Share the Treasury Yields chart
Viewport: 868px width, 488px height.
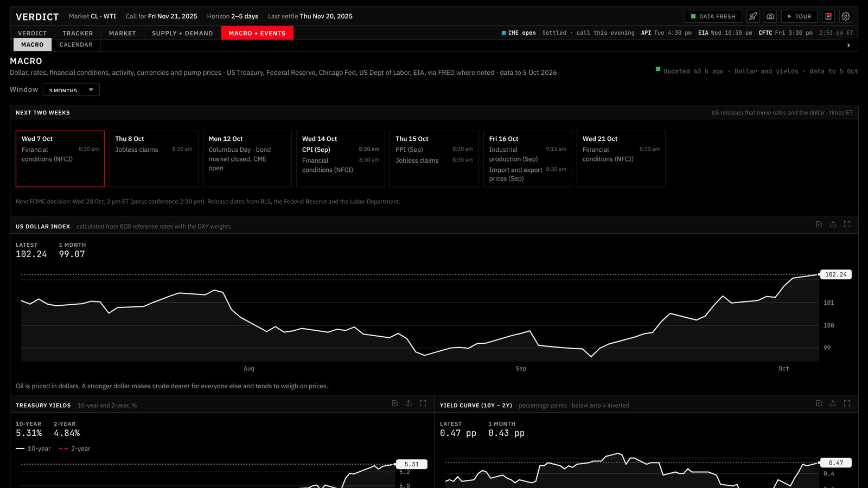point(409,403)
